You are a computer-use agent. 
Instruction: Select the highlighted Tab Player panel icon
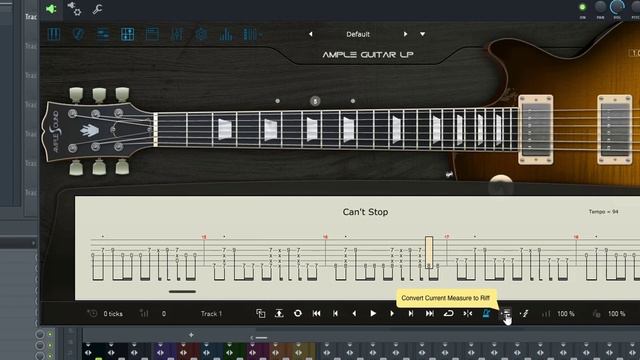[x=127, y=34]
